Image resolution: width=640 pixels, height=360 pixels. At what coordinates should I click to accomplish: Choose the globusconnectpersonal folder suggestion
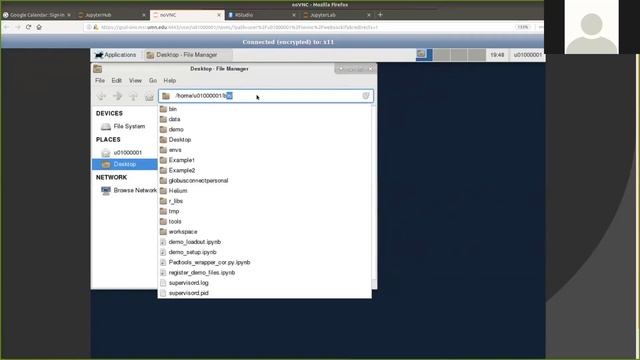pos(264,180)
